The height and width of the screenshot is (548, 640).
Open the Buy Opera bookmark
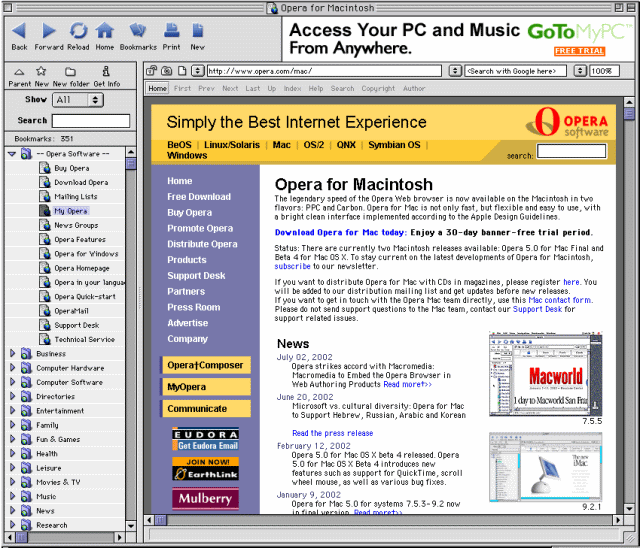[x=71, y=168]
